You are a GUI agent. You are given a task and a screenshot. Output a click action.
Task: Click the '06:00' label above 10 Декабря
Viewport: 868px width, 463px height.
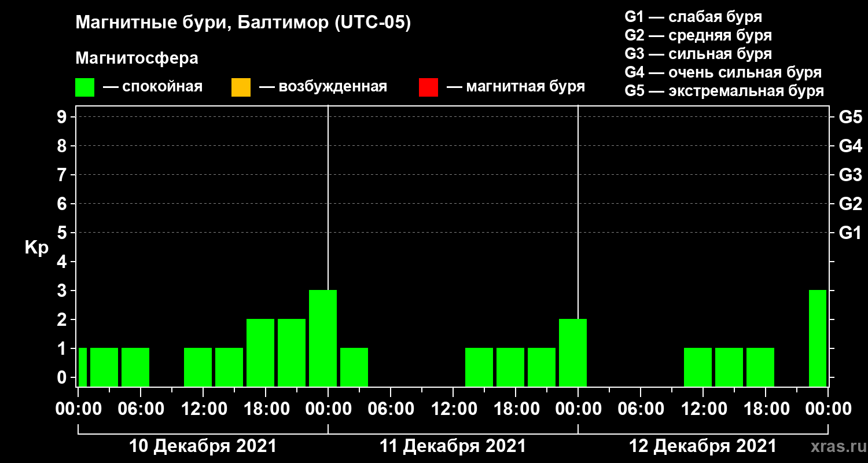click(x=141, y=409)
